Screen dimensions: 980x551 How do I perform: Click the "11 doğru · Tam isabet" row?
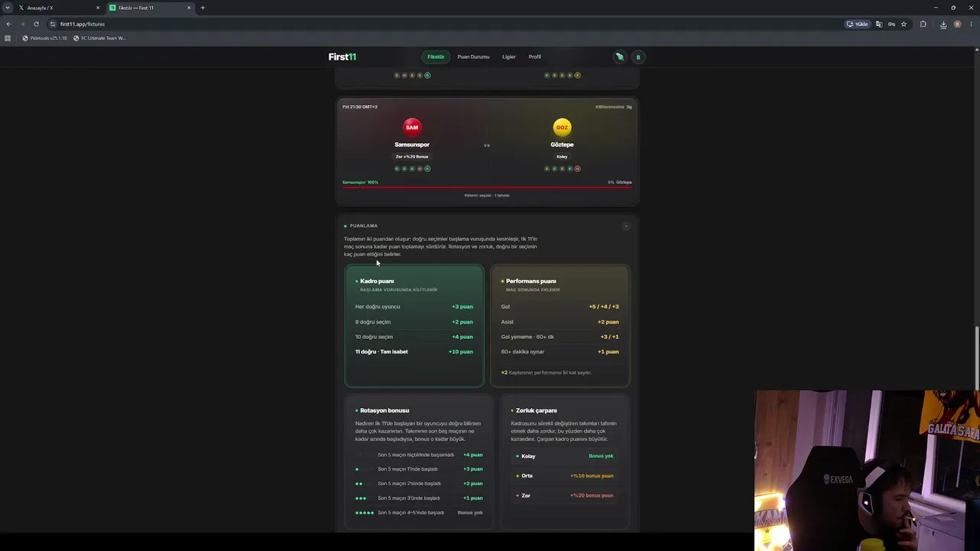(x=414, y=352)
